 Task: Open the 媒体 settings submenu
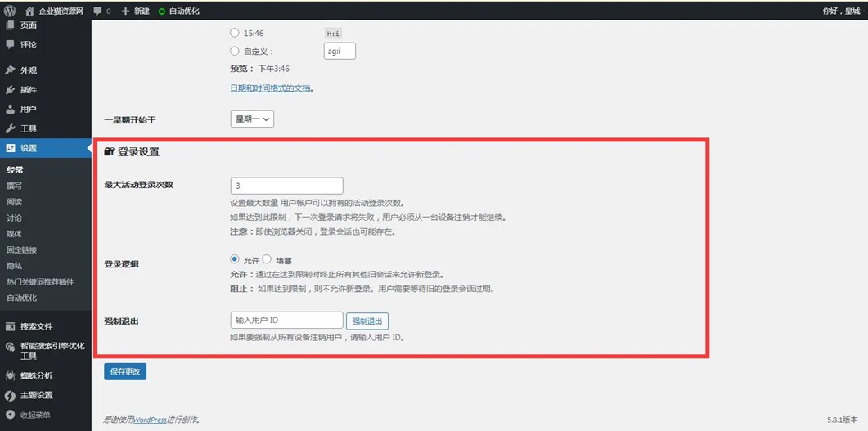[15, 234]
